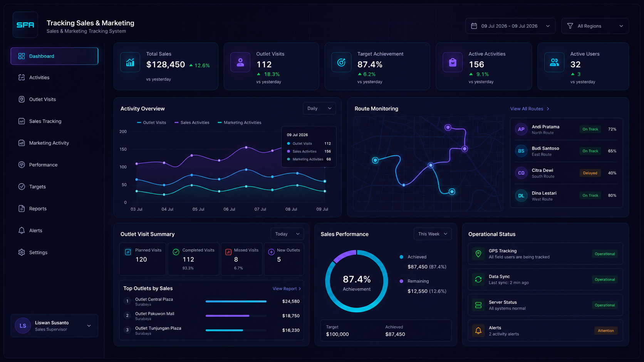Viewport: 644px width, 362px height.
Task: Open the This Week dropdown
Action: click(433, 234)
